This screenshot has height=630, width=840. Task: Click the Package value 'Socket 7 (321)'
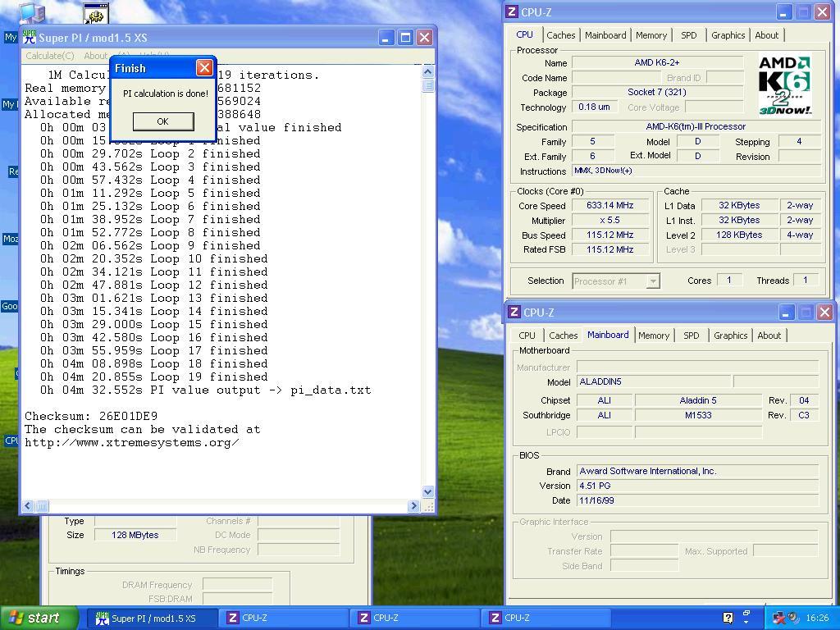[657, 92]
